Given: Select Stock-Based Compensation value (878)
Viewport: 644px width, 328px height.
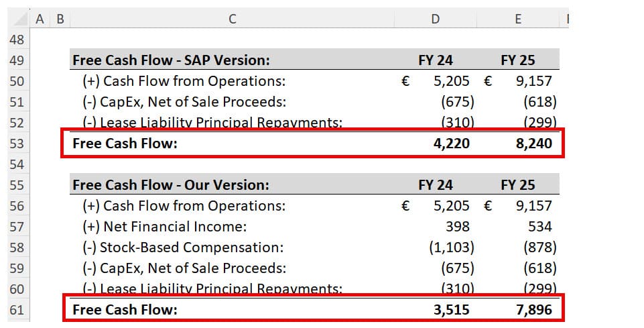Looking at the screenshot, I should click(539, 248).
